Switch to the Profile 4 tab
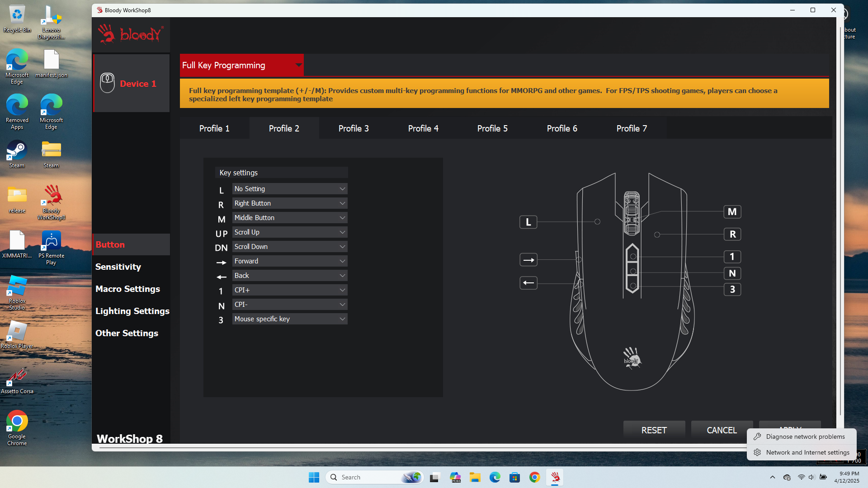 point(423,128)
